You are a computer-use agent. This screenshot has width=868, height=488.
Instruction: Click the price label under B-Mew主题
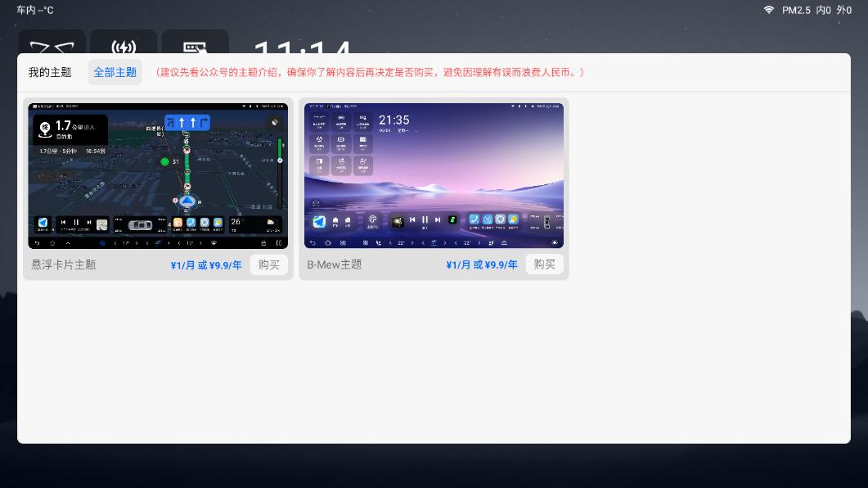(x=482, y=264)
